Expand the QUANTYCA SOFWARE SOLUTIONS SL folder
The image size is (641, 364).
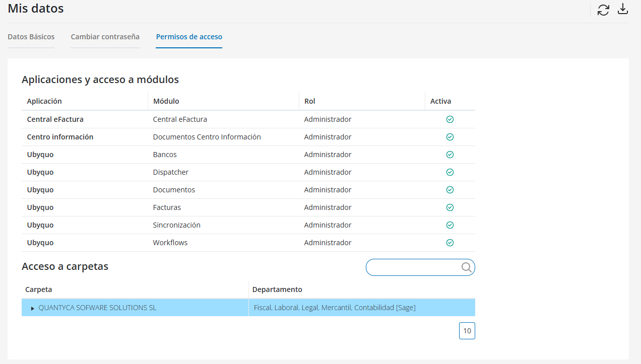(33, 308)
